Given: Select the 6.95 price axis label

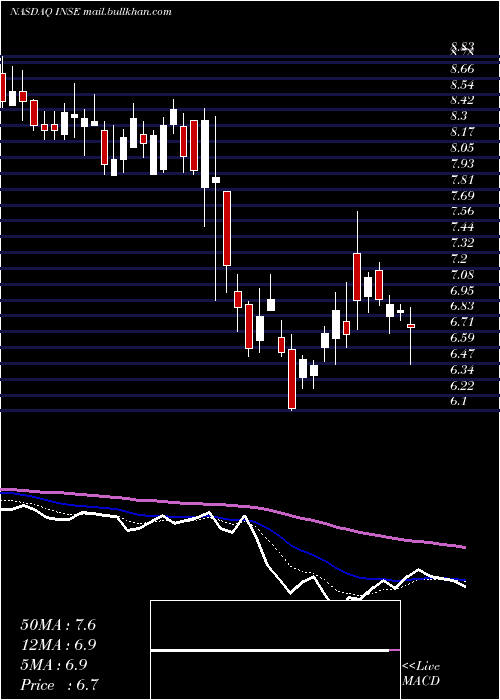Looking at the screenshot, I should click(462, 291).
